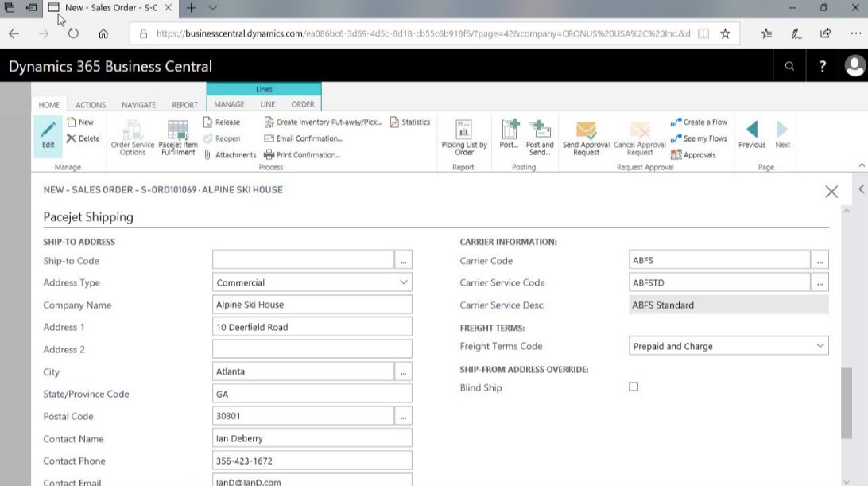Click the Address 1 field

click(312, 327)
